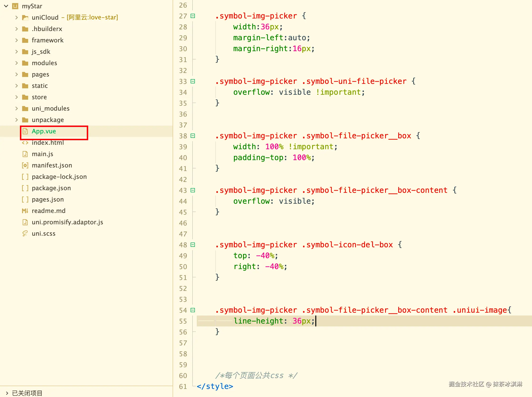Click the main.js file icon
The height and width of the screenshot is (397, 532).
click(x=25, y=154)
